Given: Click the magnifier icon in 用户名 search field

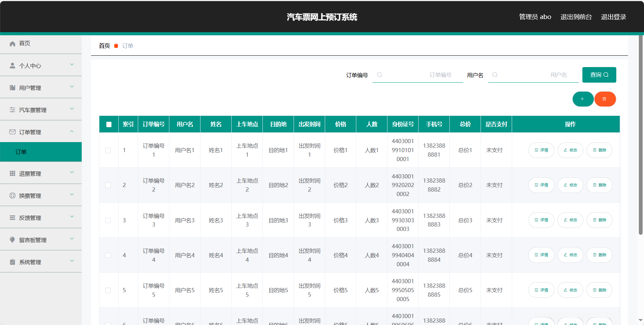Looking at the screenshot, I should tap(495, 75).
